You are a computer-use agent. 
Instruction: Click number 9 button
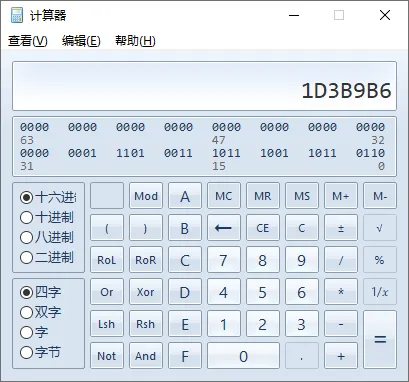[x=302, y=260]
